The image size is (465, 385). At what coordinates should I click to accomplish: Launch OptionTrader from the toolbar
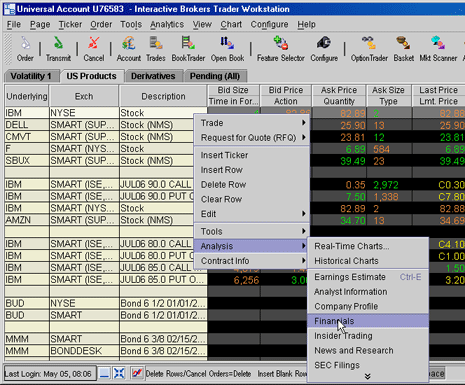tap(369, 49)
